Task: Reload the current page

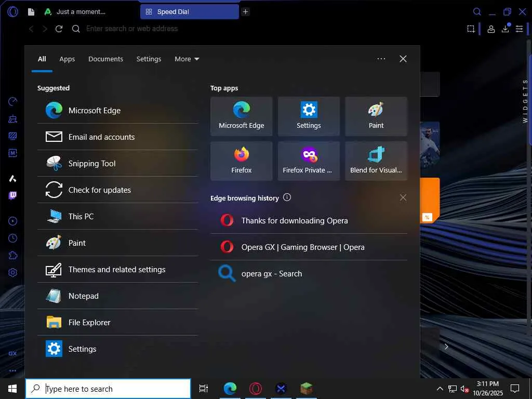Action: click(59, 29)
